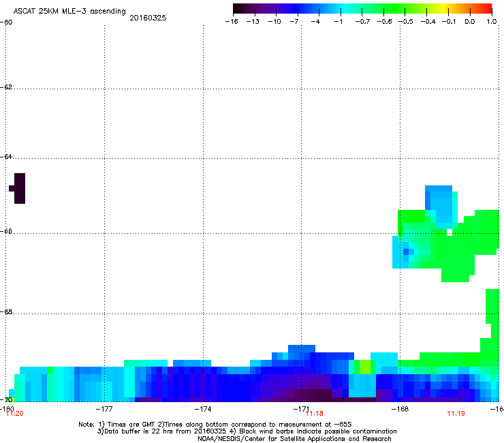Click the -0.1 color bar label
The height and width of the screenshot is (443, 504).
(448, 22)
